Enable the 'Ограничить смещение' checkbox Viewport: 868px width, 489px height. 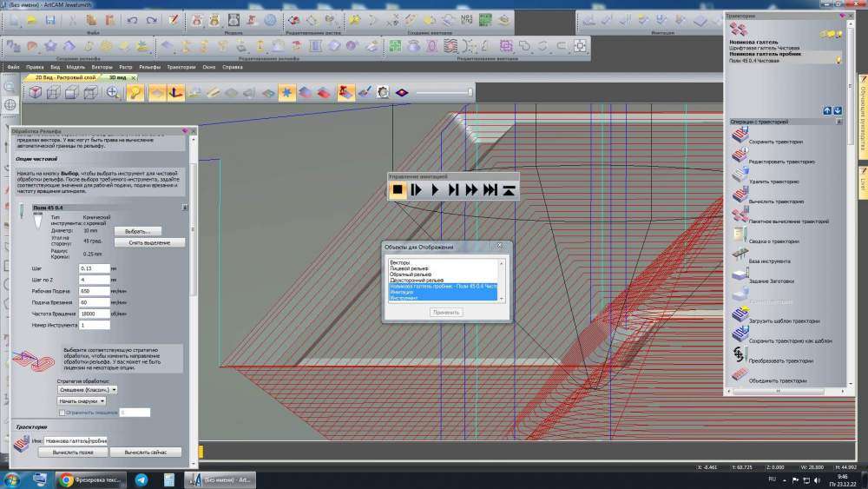tap(61, 413)
